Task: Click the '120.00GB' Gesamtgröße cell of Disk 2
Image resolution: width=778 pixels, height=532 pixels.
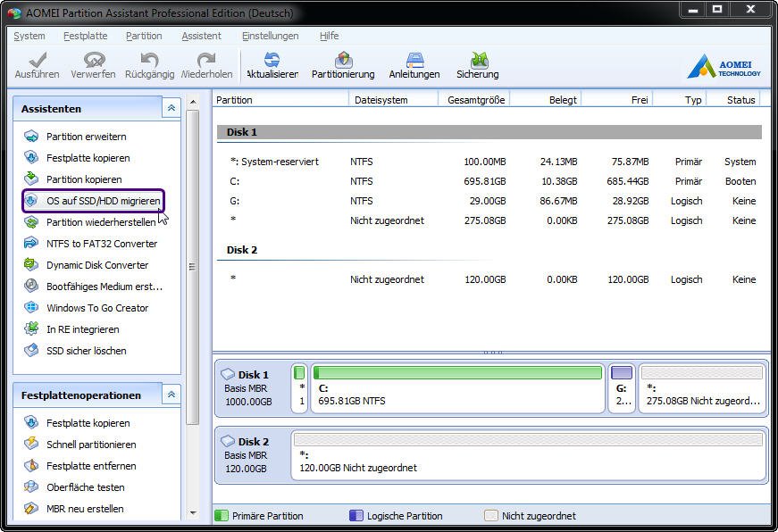Action: pyautogui.click(x=485, y=279)
